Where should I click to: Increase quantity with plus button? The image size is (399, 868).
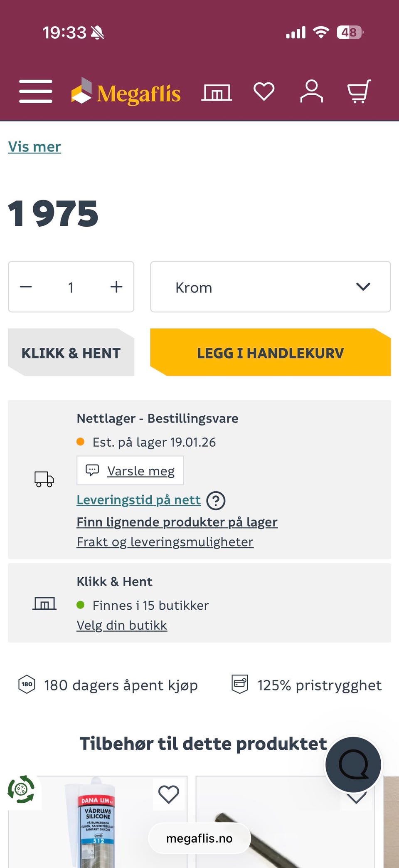[x=116, y=287]
